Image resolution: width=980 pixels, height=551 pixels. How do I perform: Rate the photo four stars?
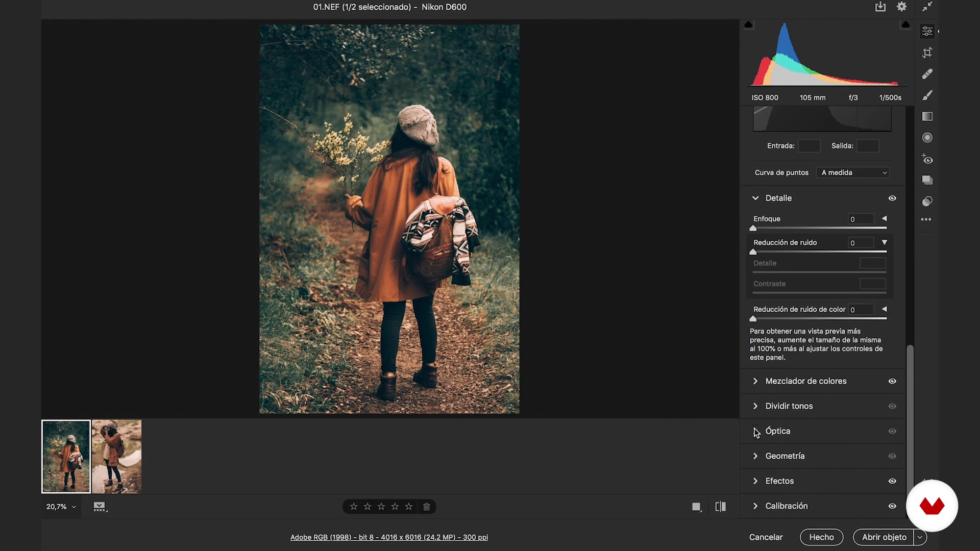[395, 507]
